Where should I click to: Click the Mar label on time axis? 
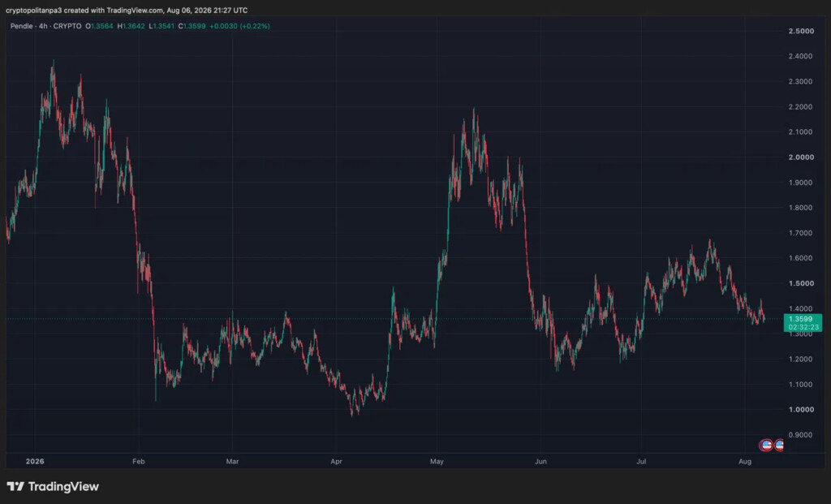click(232, 462)
